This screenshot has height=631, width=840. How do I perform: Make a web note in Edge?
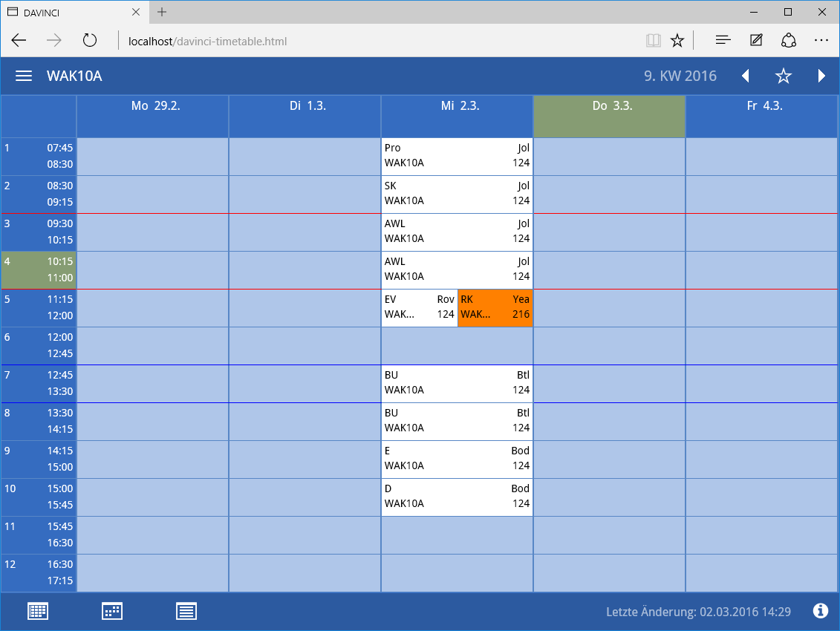tap(756, 41)
